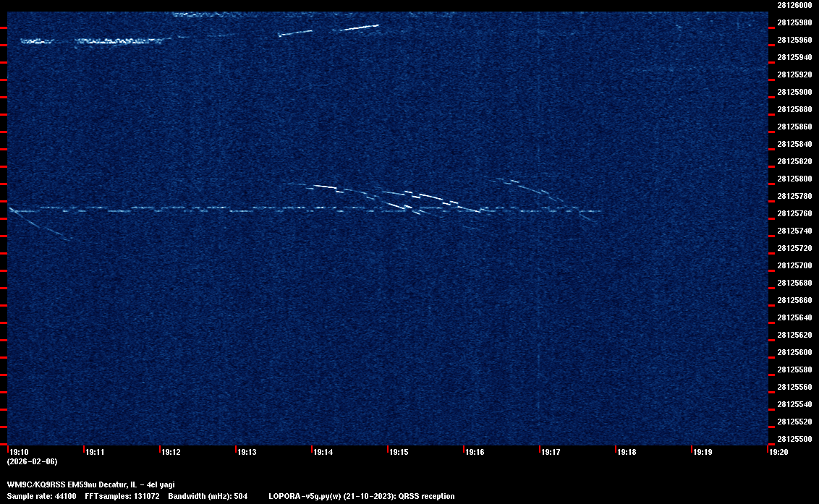
Task: Click the 28125960 frequency label
Action: tap(794, 40)
